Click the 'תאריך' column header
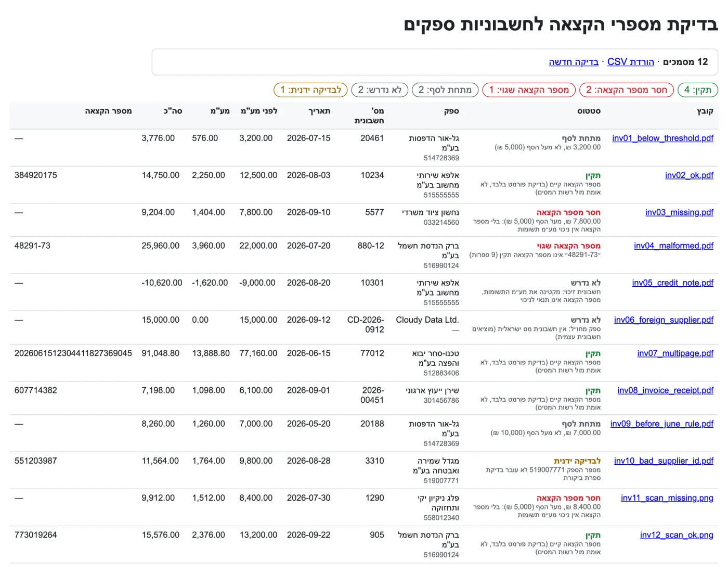 319,111
